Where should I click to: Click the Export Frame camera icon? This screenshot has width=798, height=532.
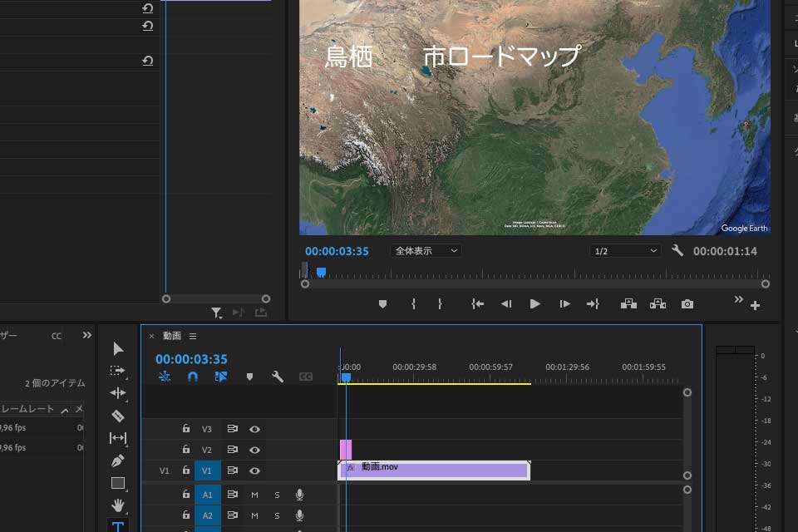click(687, 304)
